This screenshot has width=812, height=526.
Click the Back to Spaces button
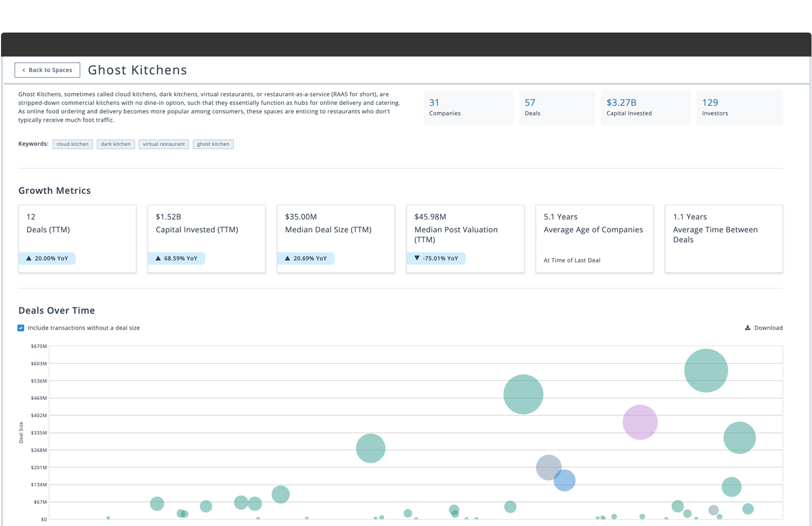coord(47,70)
